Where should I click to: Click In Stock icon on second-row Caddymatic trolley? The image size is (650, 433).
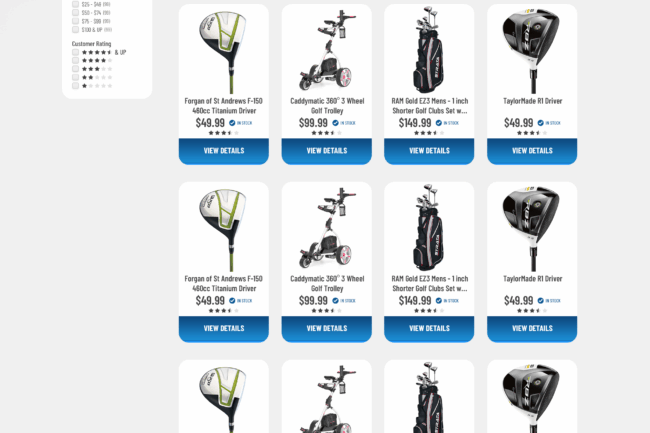[x=335, y=300]
